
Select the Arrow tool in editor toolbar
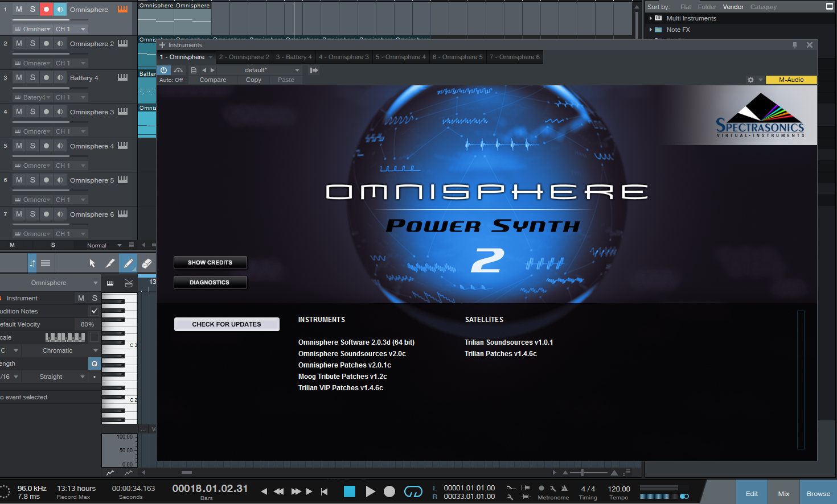pyautogui.click(x=92, y=263)
